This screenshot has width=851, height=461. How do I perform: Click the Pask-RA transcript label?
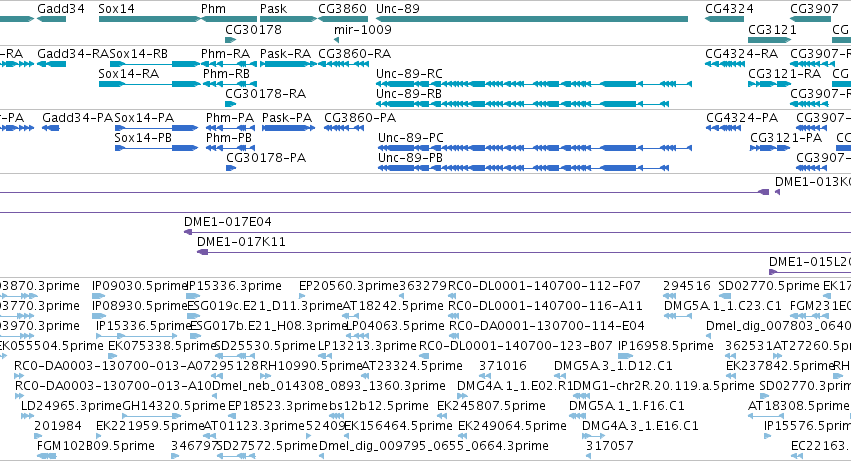[285, 53]
